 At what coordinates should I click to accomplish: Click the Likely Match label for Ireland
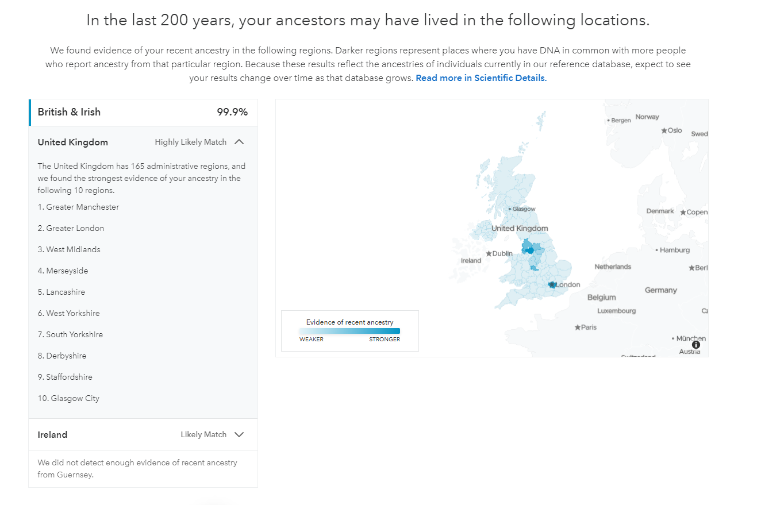pos(203,434)
